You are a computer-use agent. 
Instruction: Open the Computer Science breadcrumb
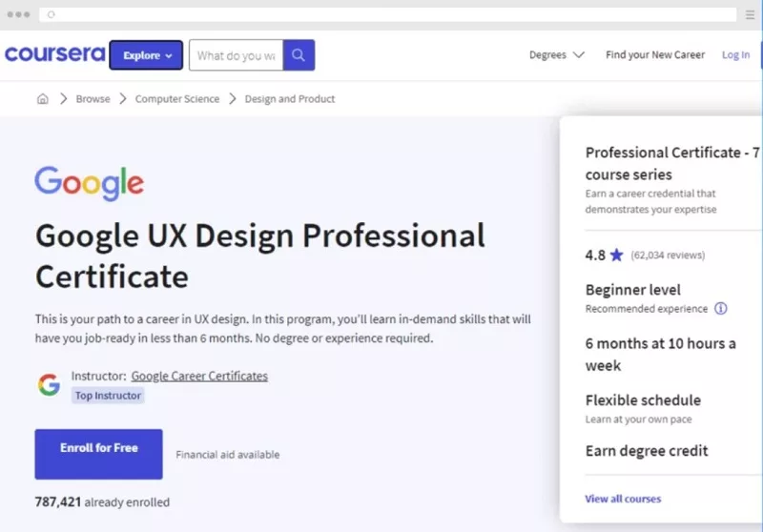[177, 99]
